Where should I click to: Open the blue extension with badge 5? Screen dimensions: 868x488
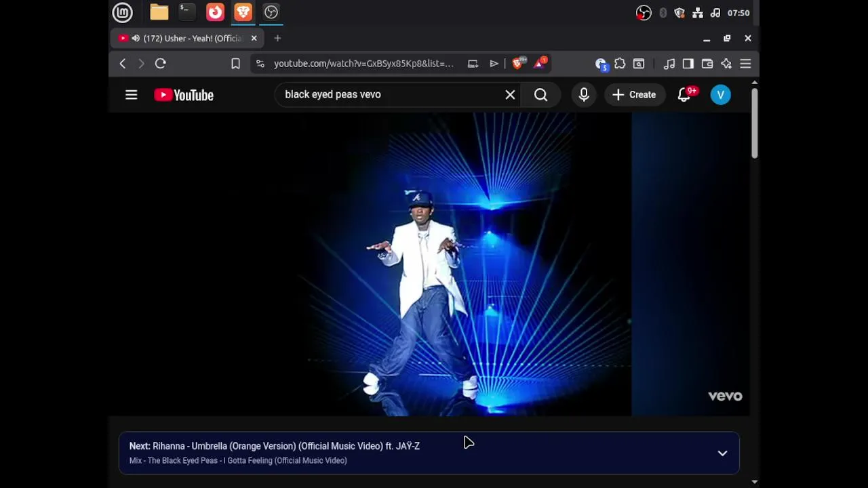pos(601,64)
